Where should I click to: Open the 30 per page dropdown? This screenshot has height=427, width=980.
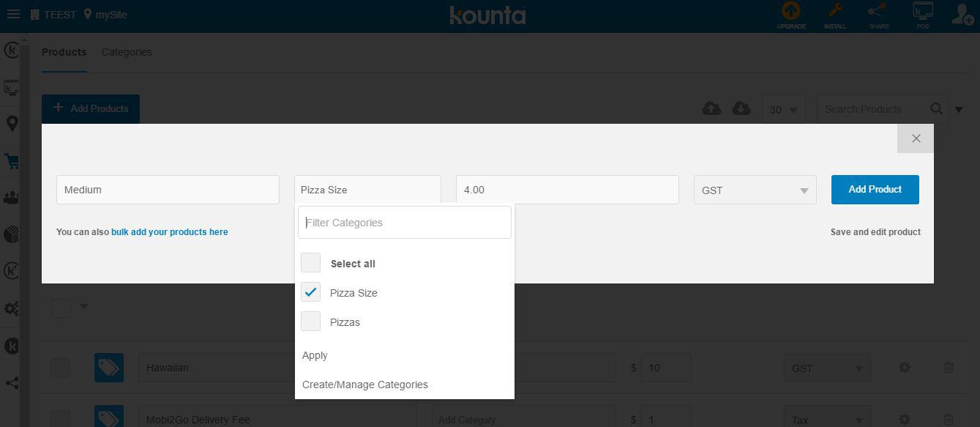pos(783,110)
